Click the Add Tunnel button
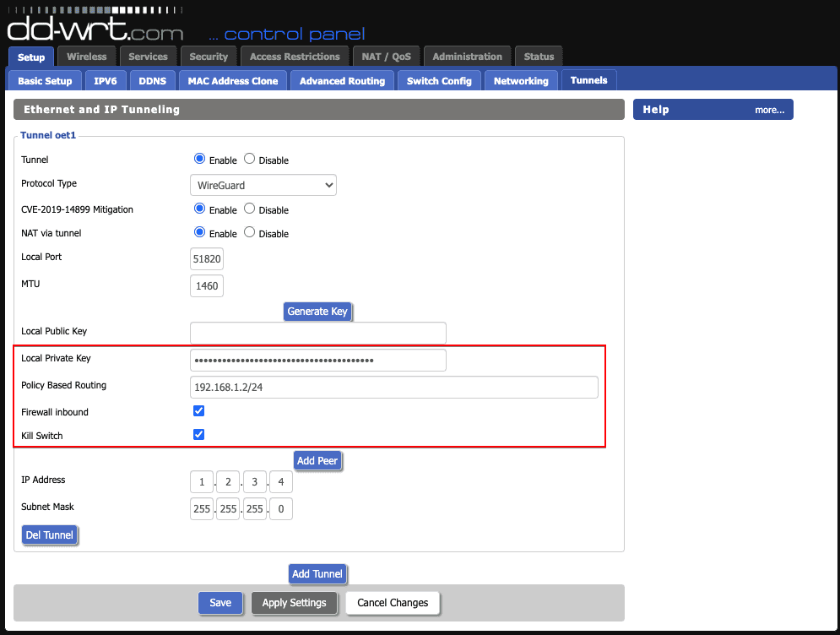 (317, 573)
